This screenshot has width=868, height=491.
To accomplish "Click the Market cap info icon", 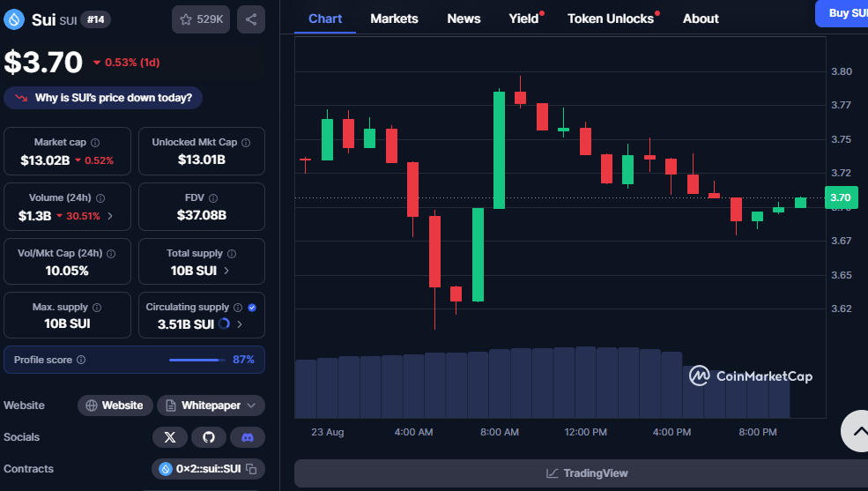I will coord(95,143).
